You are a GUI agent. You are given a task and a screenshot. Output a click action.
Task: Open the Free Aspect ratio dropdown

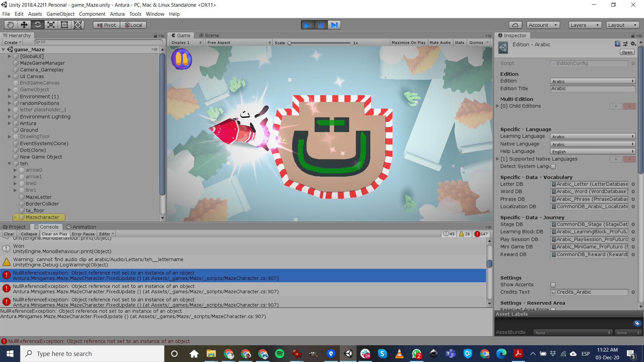coord(238,42)
